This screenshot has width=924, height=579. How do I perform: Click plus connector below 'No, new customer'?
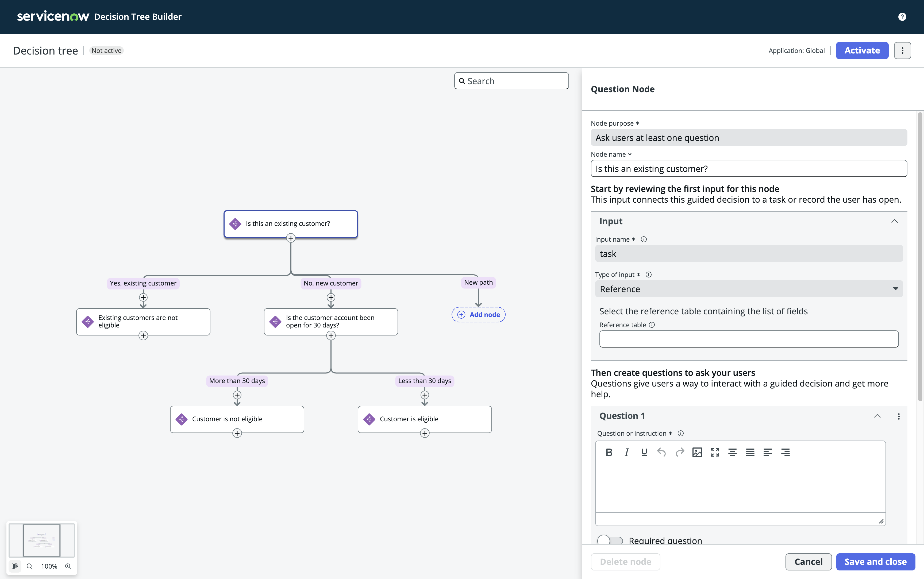click(x=331, y=298)
